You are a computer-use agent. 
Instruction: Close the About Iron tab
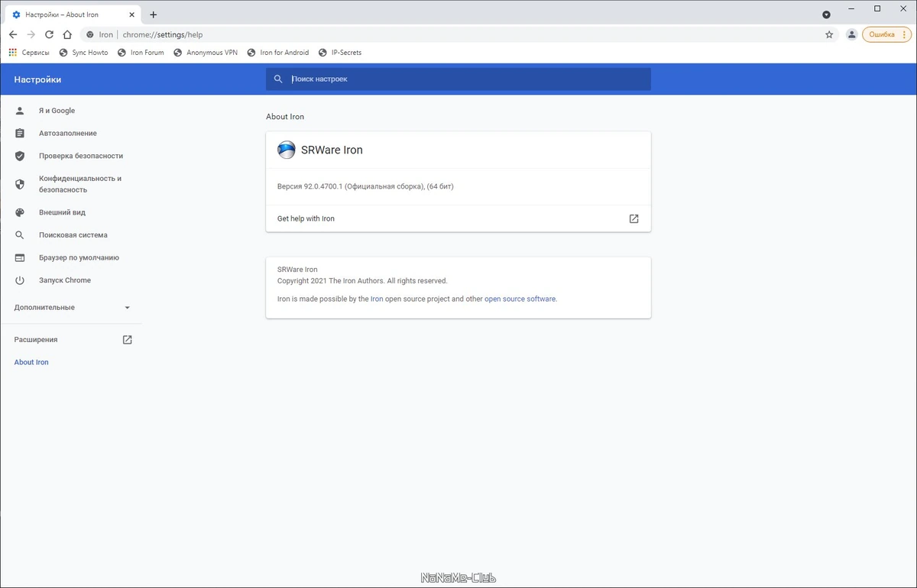[131, 15]
